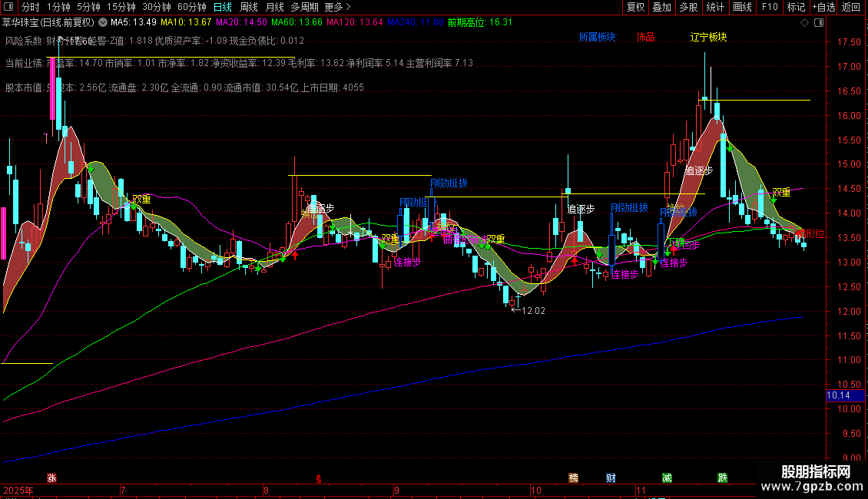Click the red S marker on timeline
Screen dimensions: 868x499
pyautogui.click(x=318, y=479)
